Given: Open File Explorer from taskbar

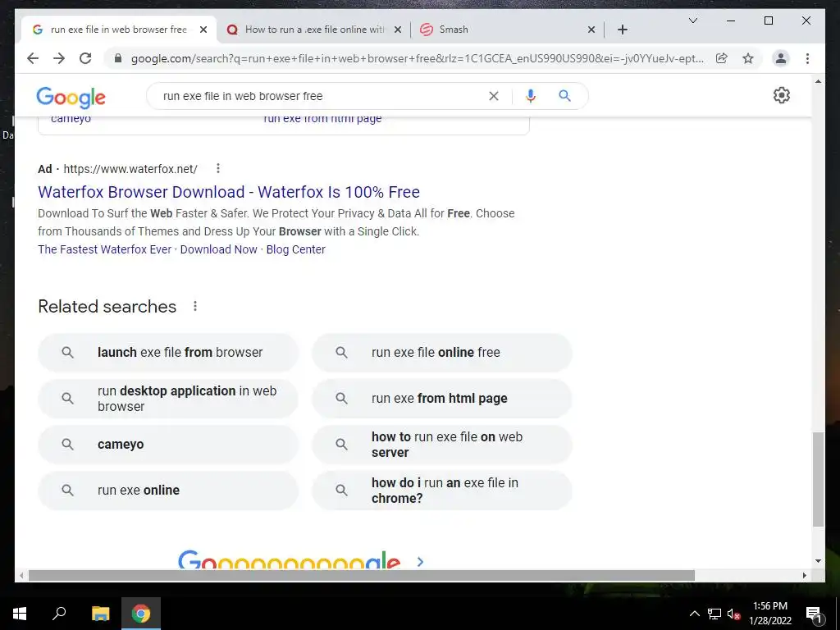Looking at the screenshot, I should point(100,614).
